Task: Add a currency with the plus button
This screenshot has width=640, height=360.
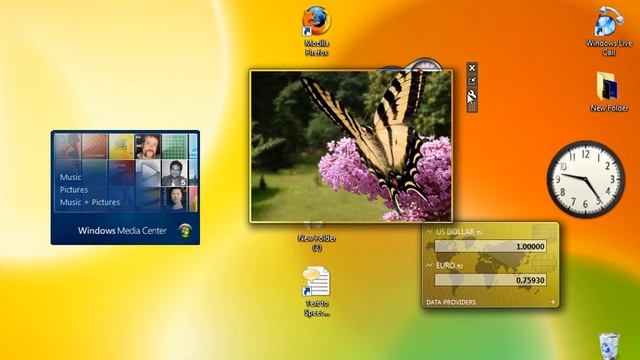Action: 553,302
